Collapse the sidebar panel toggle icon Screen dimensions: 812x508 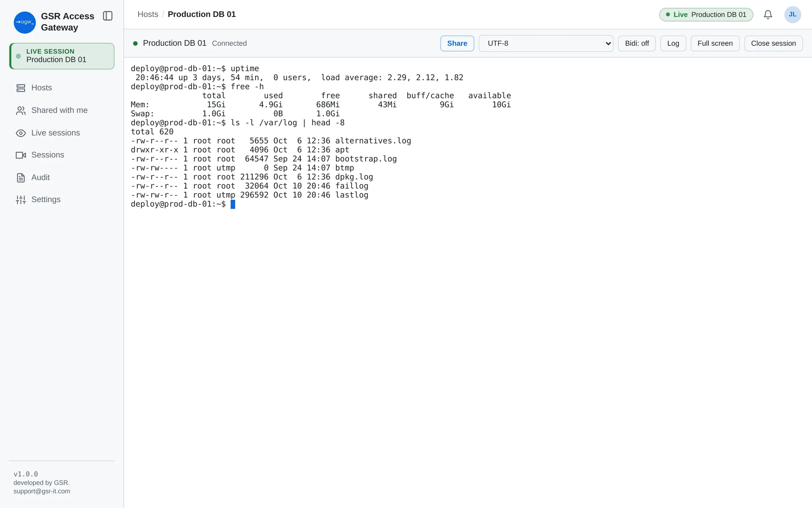108,16
